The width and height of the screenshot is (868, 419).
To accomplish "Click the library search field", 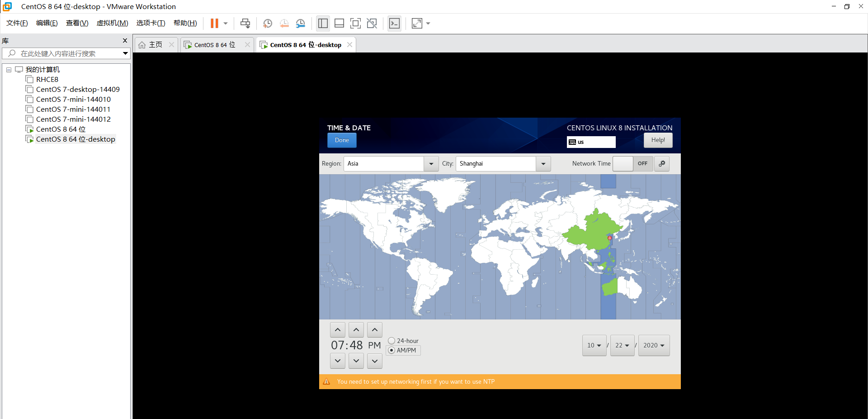I will (66, 53).
